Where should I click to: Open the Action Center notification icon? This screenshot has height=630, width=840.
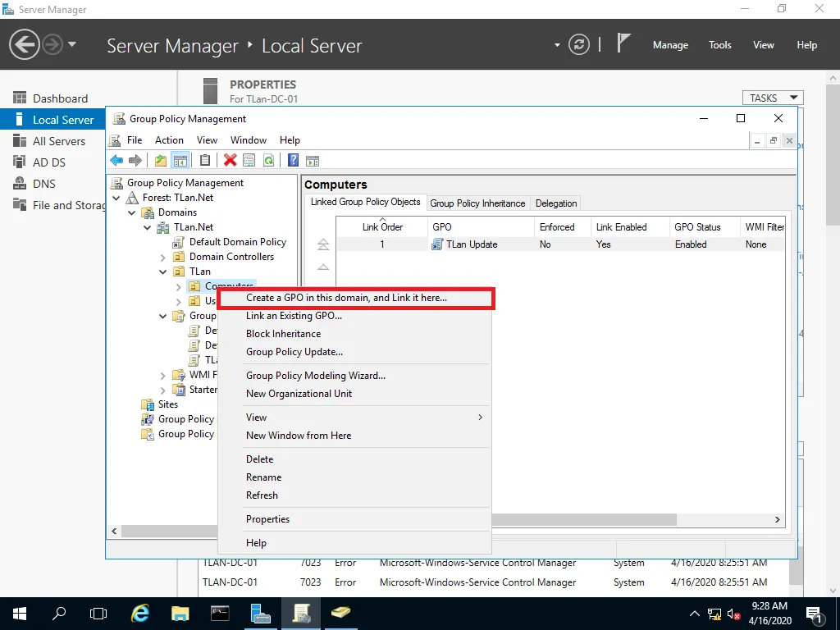pyautogui.click(x=815, y=614)
